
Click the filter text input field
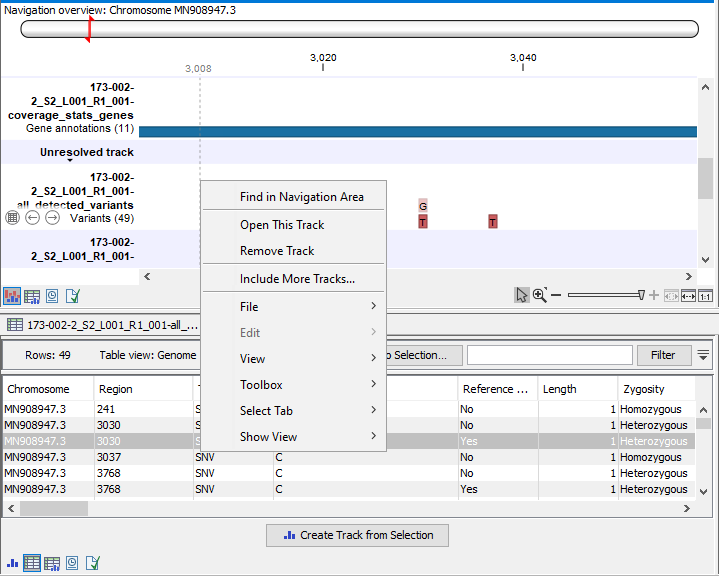(x=549, y=355)
